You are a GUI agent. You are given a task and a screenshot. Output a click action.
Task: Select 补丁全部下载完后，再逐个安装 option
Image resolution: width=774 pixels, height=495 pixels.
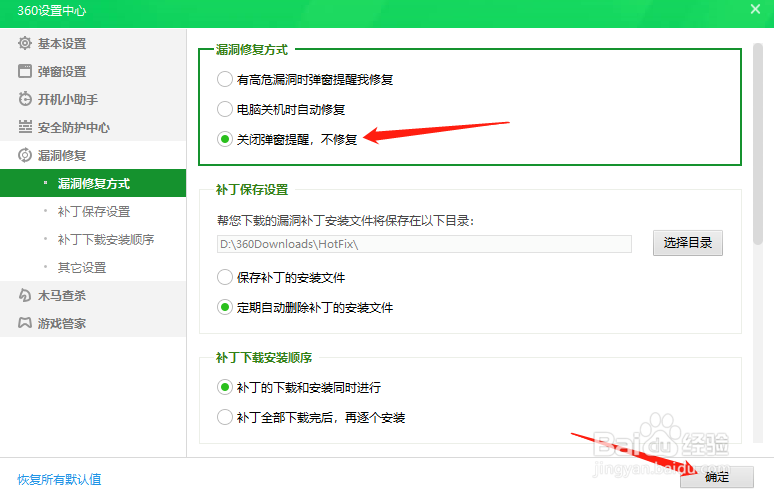click(x=225, y=418)
